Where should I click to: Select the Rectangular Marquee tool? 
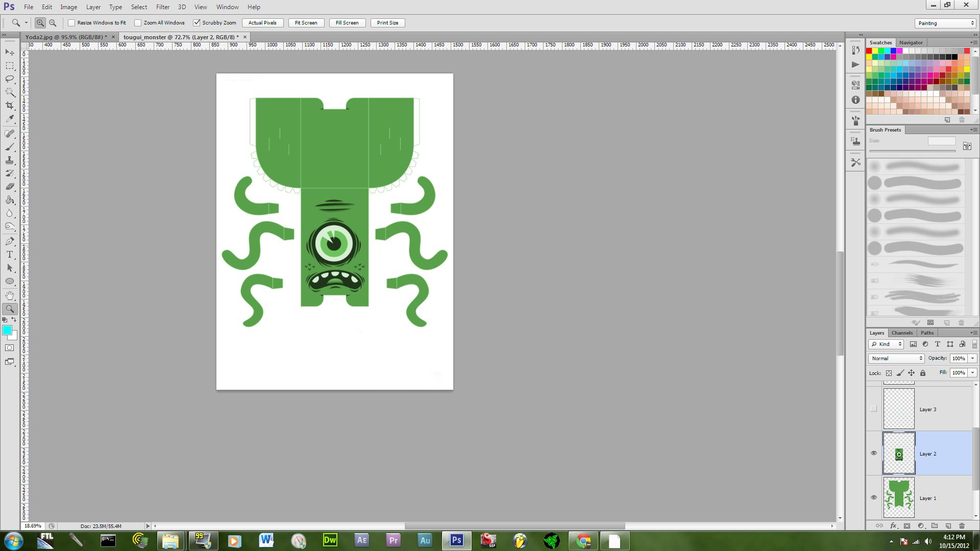10,66
